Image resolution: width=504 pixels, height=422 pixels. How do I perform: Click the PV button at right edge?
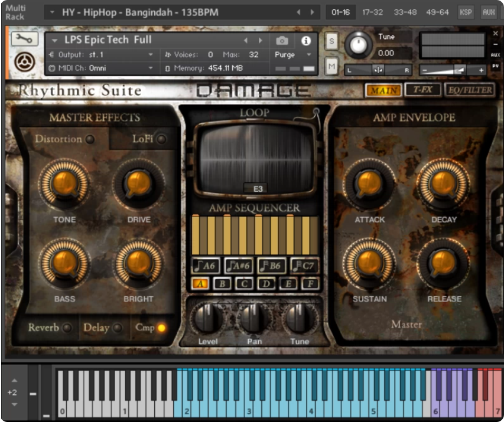(495, 67)
